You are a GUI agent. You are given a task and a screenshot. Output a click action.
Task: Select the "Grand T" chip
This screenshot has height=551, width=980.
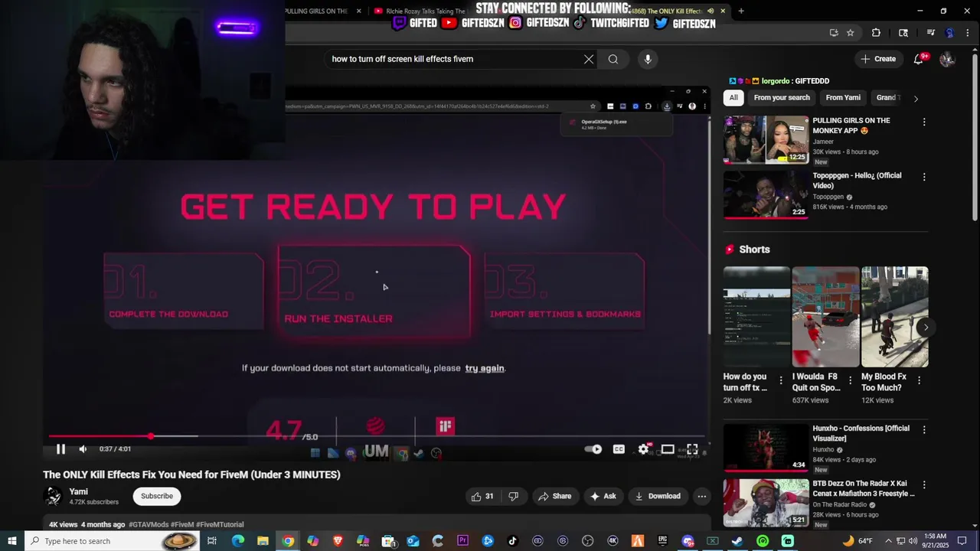887,97
